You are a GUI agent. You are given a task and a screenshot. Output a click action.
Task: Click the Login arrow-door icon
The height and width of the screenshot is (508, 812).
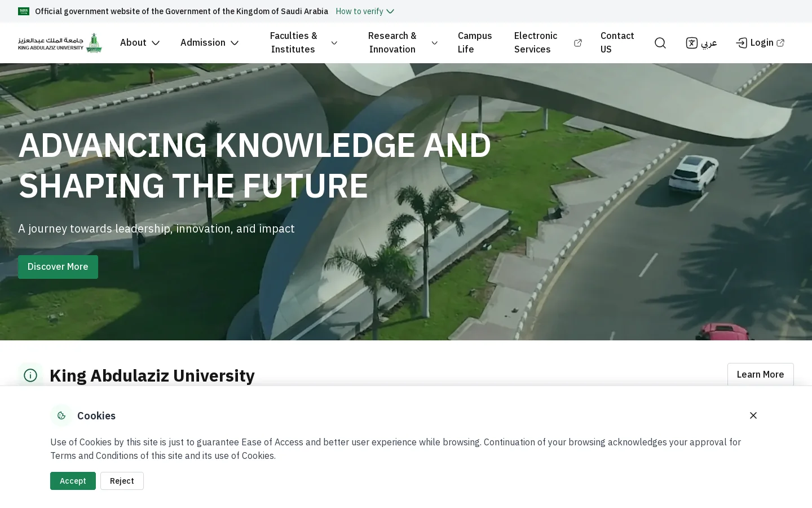[742, 43]
